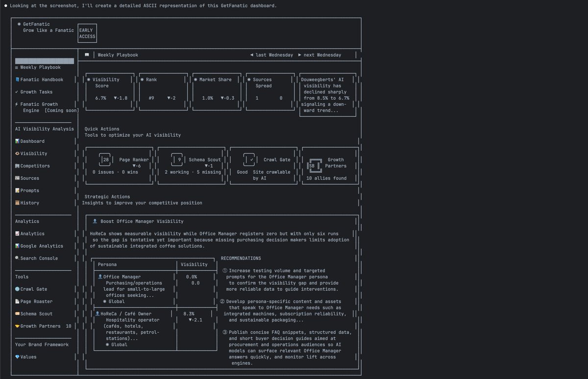The height and width of the screenshot is (379, 588).
Task: Click the SB badge in Growth Partners card
Action: pyautogui.click(x=315, y=166)
